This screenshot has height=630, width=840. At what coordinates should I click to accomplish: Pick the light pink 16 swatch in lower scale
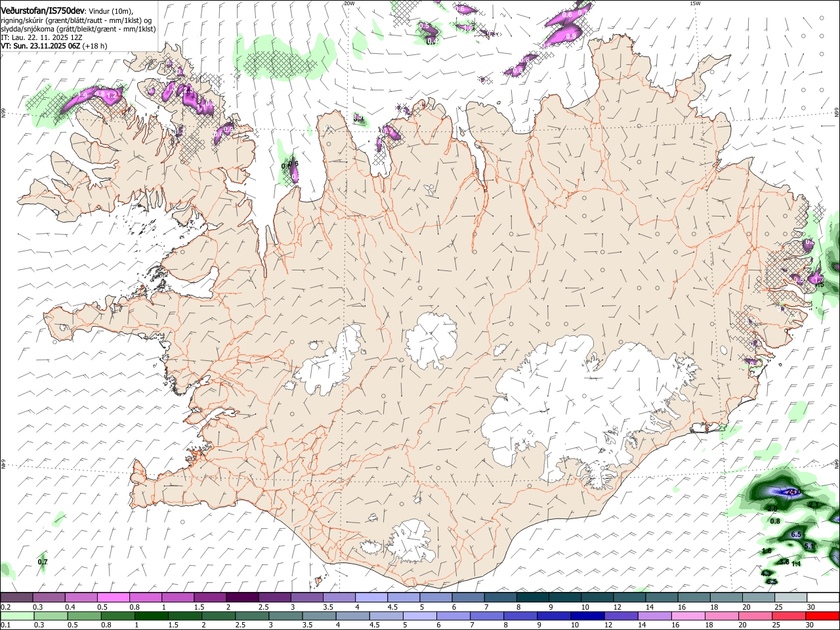(689, 616)
